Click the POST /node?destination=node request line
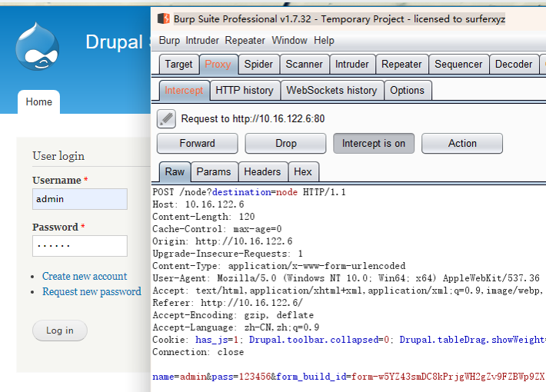 (x=249, y=192)
